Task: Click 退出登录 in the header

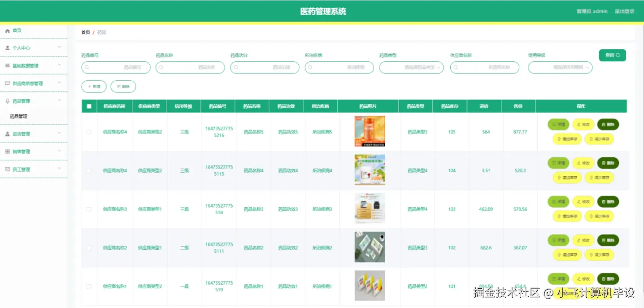Action: pyautogui.click(x=624, y=11)
